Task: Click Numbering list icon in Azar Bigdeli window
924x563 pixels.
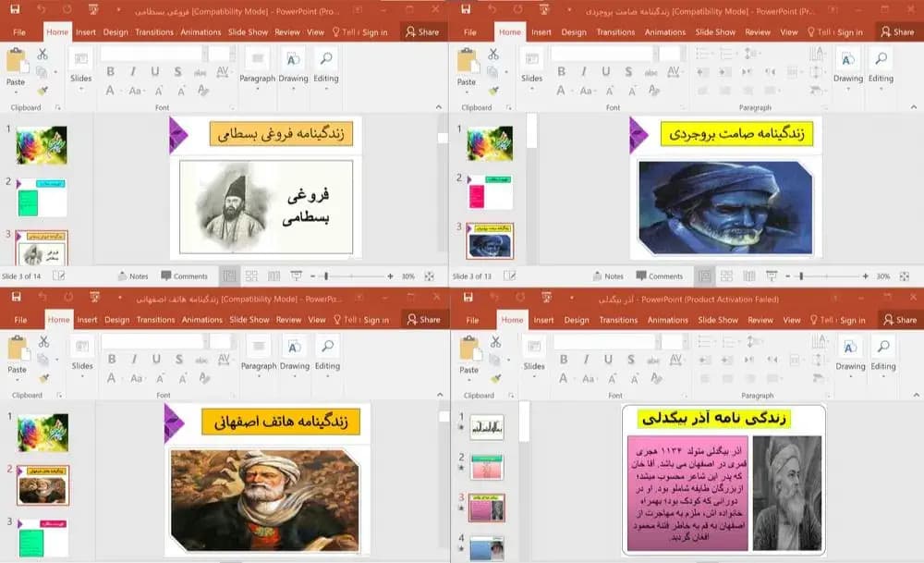Action: click(x=728, y=341)
